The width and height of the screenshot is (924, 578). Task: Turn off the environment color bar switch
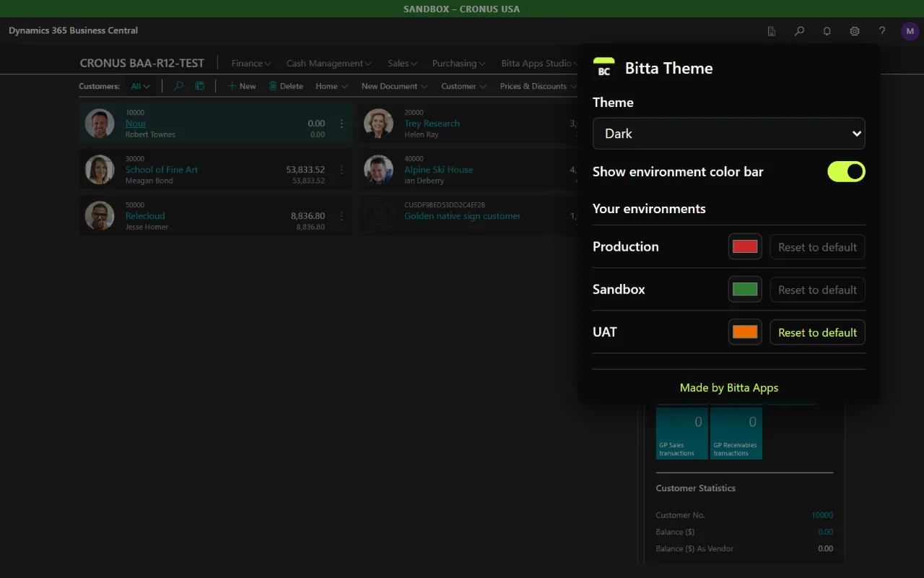tap(846, 171)
